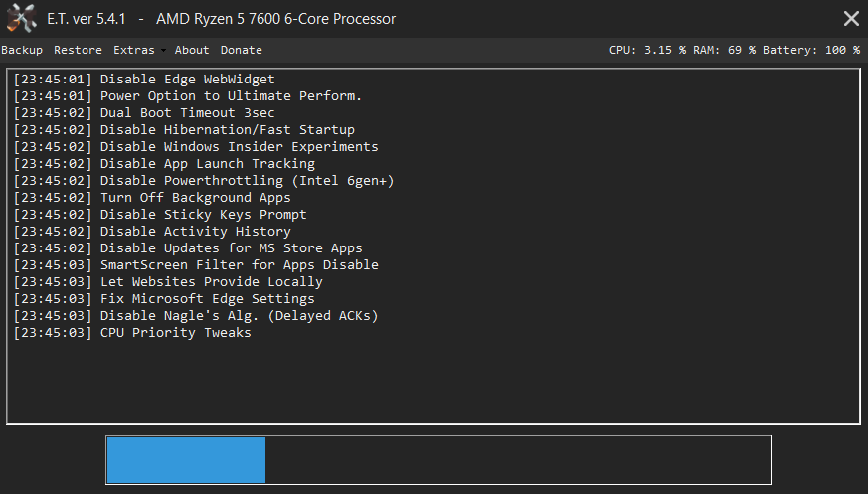Screen dimensions: 868x494
Task: Select log line 'Disable Activity History'
Action: [x=152, y=232]
